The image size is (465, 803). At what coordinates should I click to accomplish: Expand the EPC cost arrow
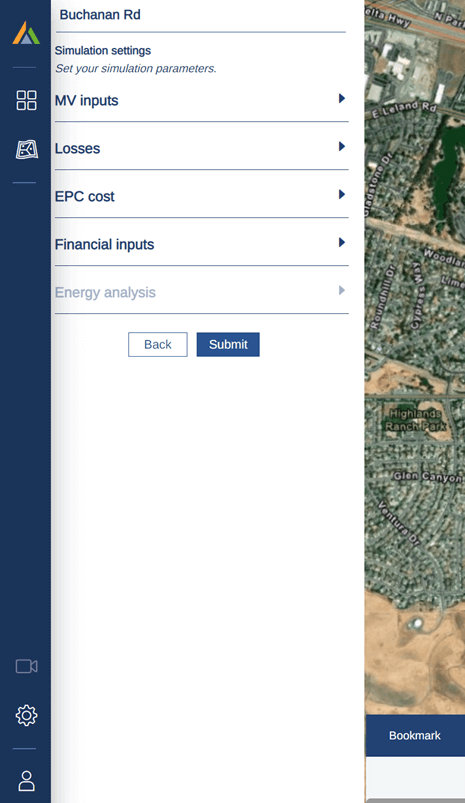(342, 194)
